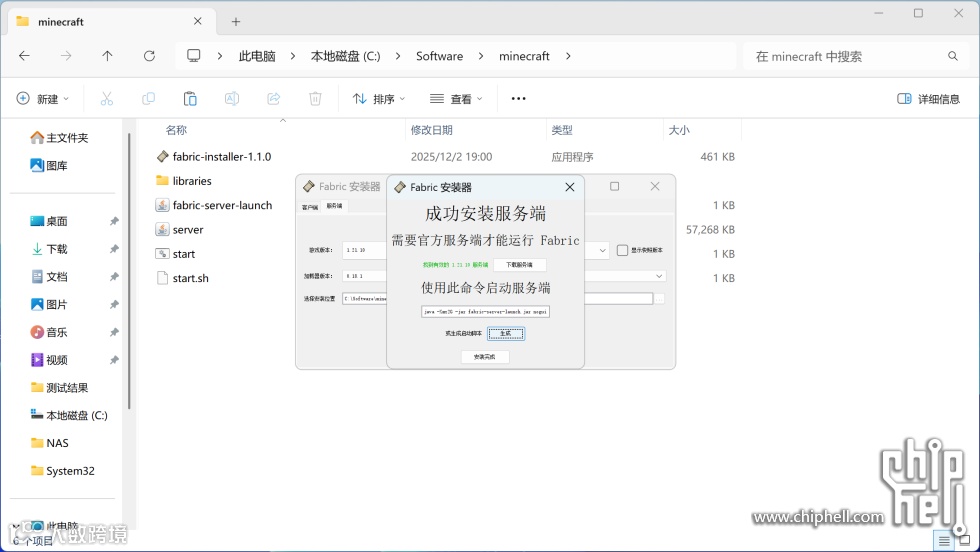Image resolution: width=980 pixels, height=552 pixels.
Task: Close the minecraft Explorer tab
Action: click(198, 21)
